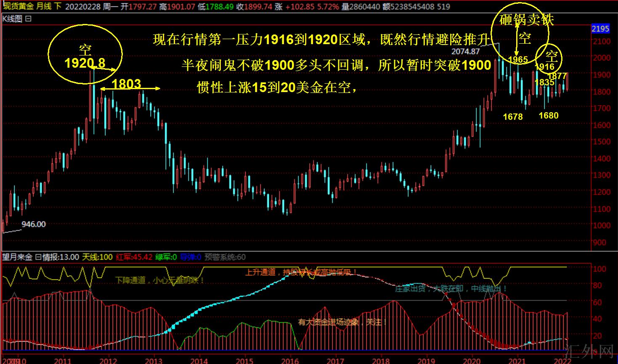Viewport: 618px width, 364px height.
Task: Click the date 20220228 in header
Action: point(82,7)
